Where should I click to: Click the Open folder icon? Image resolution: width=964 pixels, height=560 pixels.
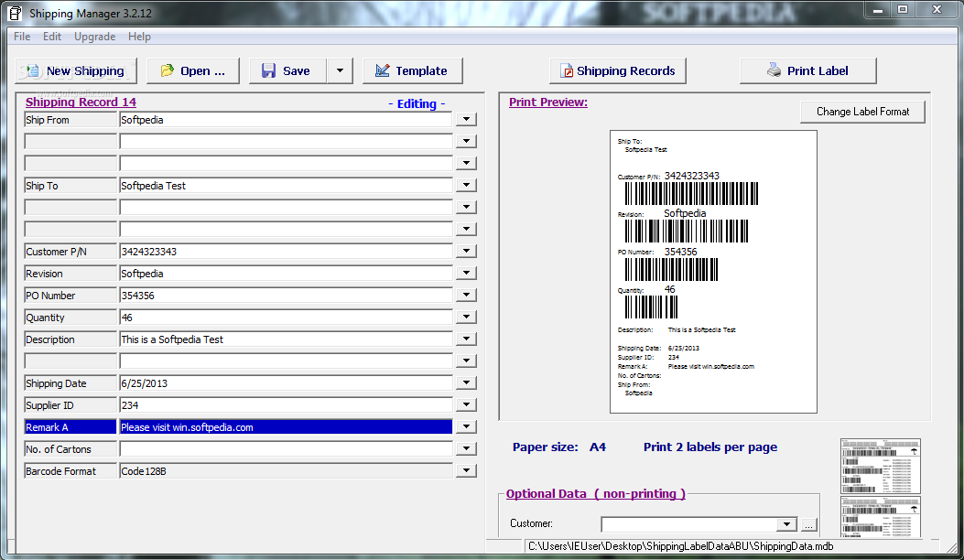pos(168,70)
